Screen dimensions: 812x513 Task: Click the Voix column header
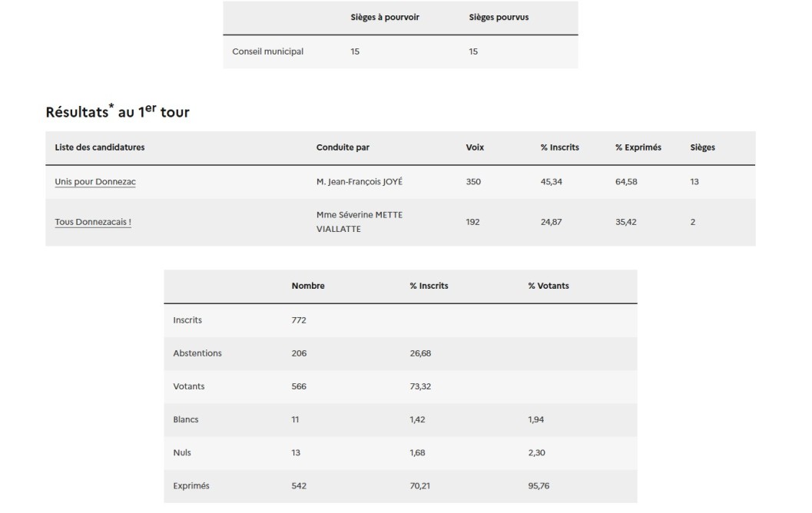pyautogui.click(x=475, y=147)
